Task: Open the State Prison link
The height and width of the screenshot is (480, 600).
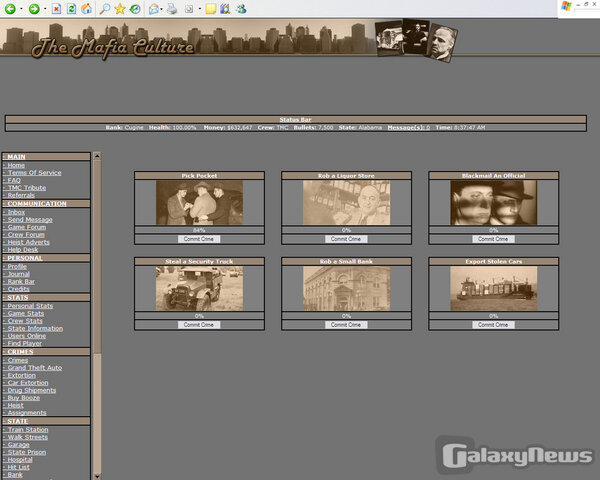Action: tap(27, 452)
